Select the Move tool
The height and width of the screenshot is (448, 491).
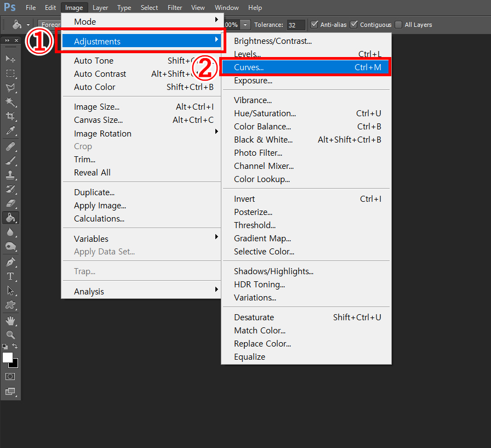[10, 59]
